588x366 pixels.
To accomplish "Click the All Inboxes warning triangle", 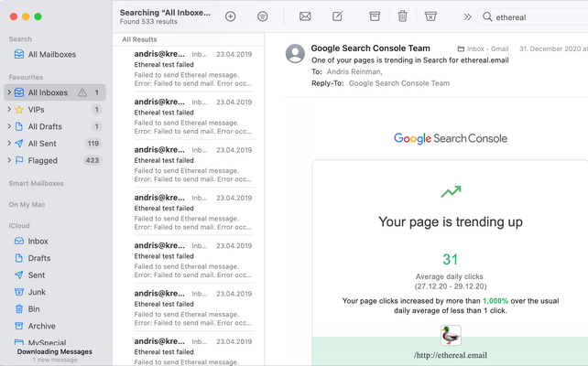I will pos(82,92).
